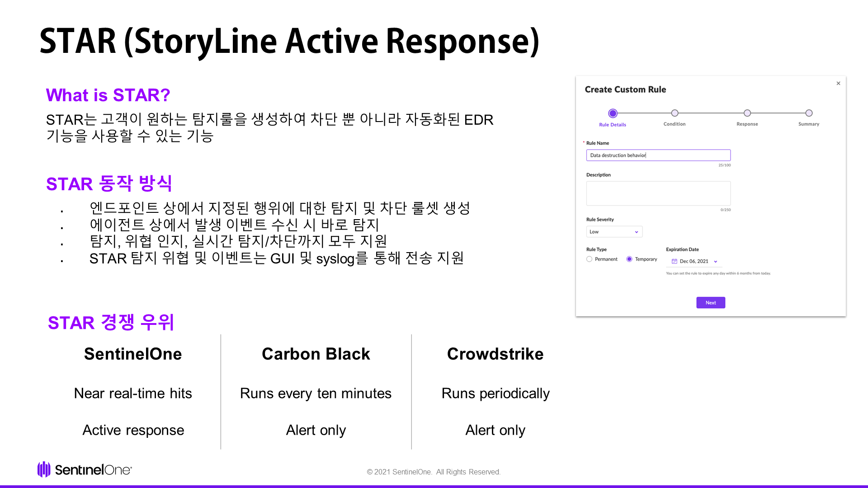This screenshot has width=868, height=488.
Task: Click the Carbon Black column heading
Action: pos(316,354)
